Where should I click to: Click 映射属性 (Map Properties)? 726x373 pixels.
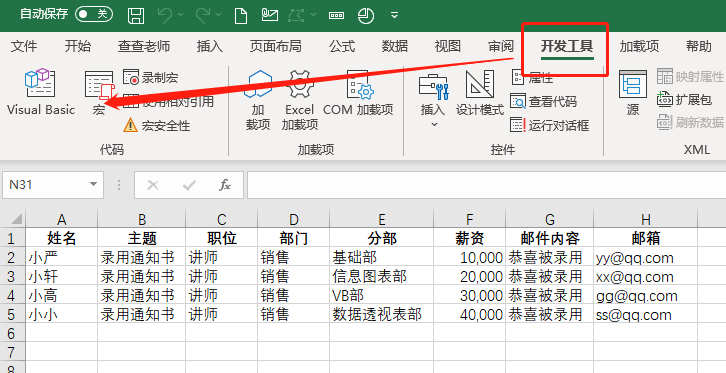pyautogui.click(x=690, y=77)
